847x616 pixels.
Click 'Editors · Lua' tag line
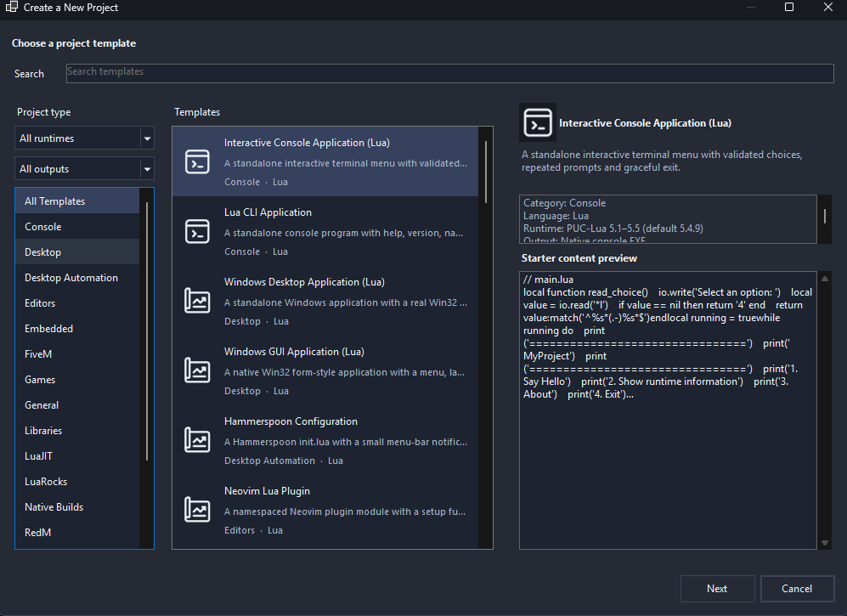click(x=253, y=531)
